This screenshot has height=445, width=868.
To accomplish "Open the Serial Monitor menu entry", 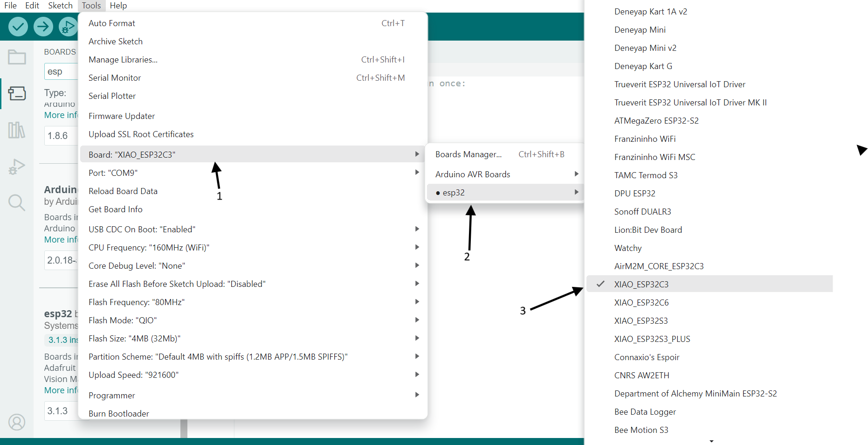I will pyautogui.click(x=115, y=77).
